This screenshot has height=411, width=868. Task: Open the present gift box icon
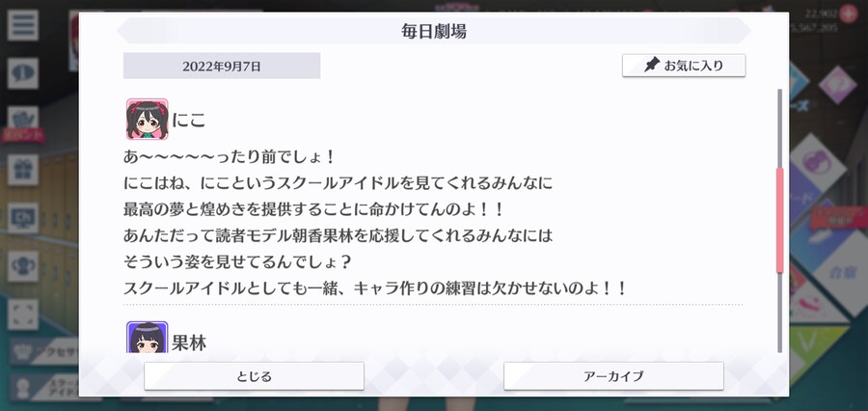click(x=23, y=170)
